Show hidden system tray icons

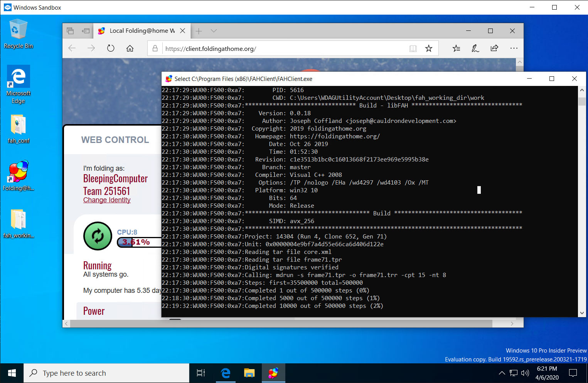502,373
